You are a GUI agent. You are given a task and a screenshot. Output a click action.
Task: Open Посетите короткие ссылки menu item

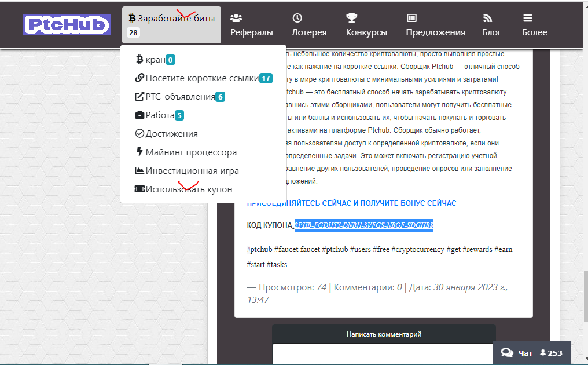point(204,78)
